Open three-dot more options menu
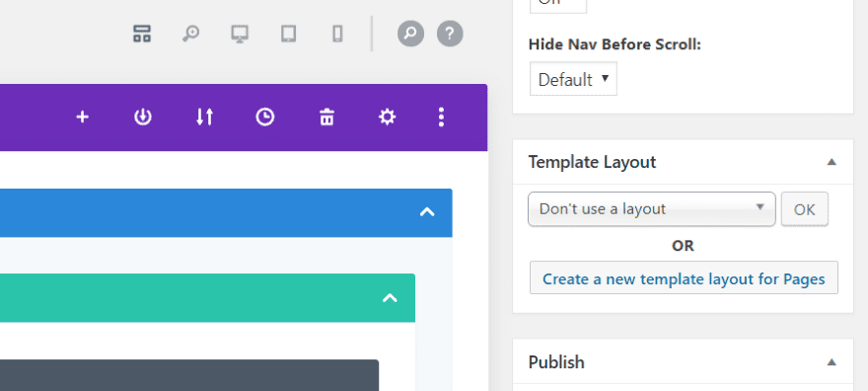Screen dimensions: 868x391 pos(441,117)
